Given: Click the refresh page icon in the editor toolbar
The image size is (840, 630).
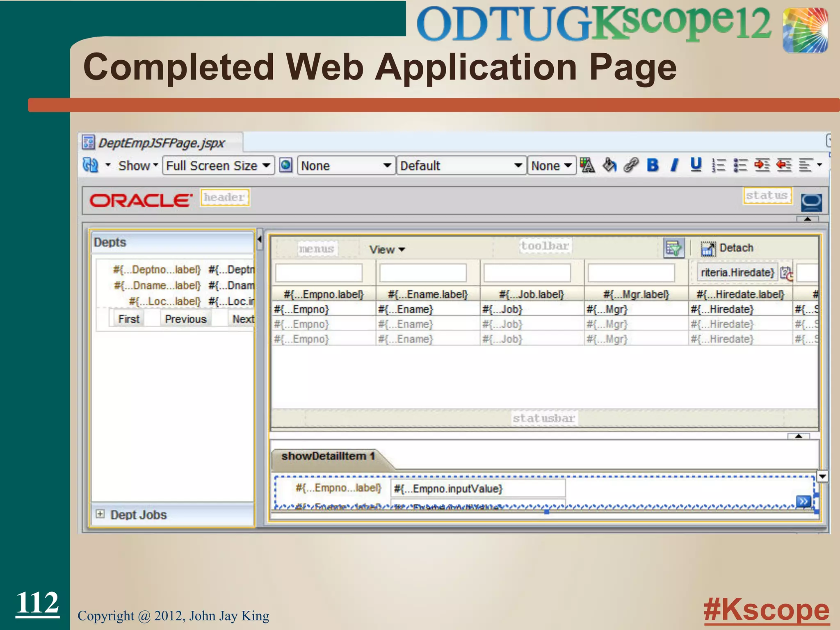Looking at the screenshot, I should pyautogui.click(x=90, y=165).
